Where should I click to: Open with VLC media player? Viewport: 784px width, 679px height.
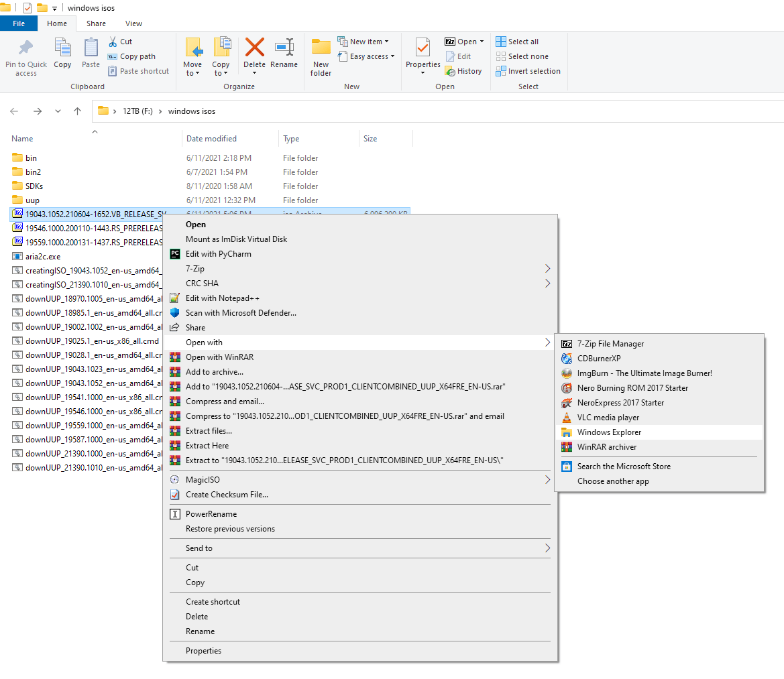pos(608,418)
